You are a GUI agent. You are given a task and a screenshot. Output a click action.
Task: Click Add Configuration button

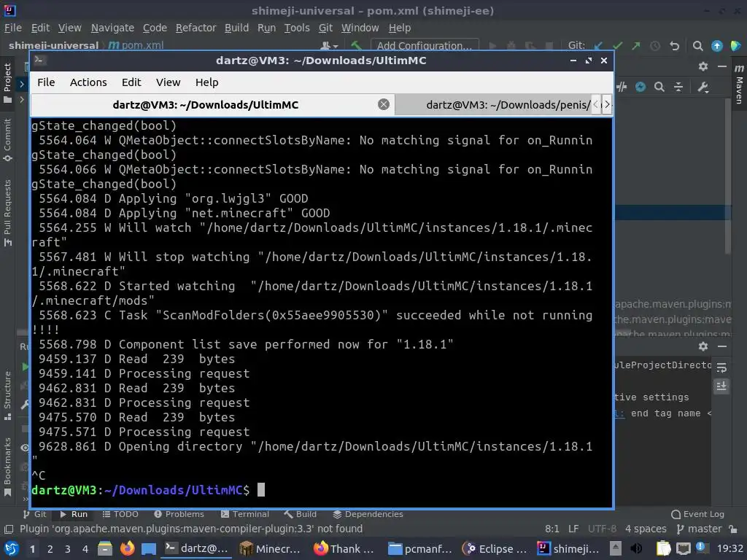[x=425, y=46]
